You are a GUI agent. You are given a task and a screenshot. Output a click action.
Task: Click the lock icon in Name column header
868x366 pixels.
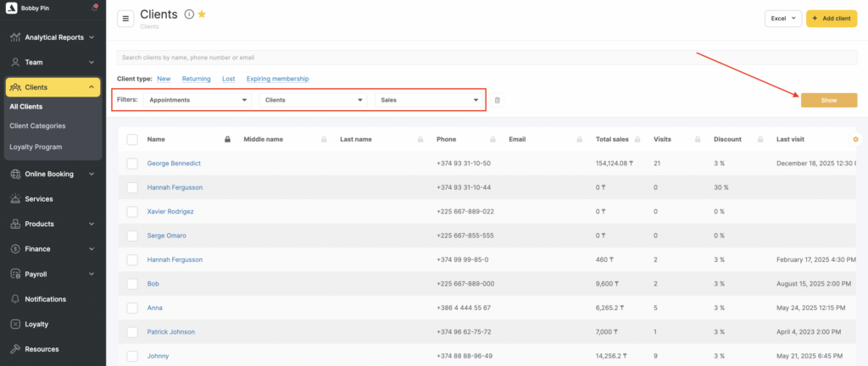tap(226, 139)
